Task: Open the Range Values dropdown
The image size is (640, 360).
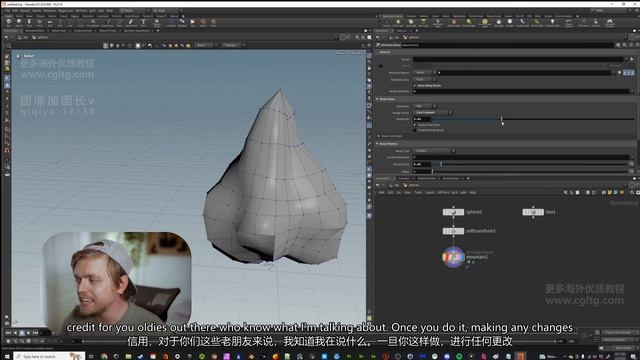Action: click(433, 113)
